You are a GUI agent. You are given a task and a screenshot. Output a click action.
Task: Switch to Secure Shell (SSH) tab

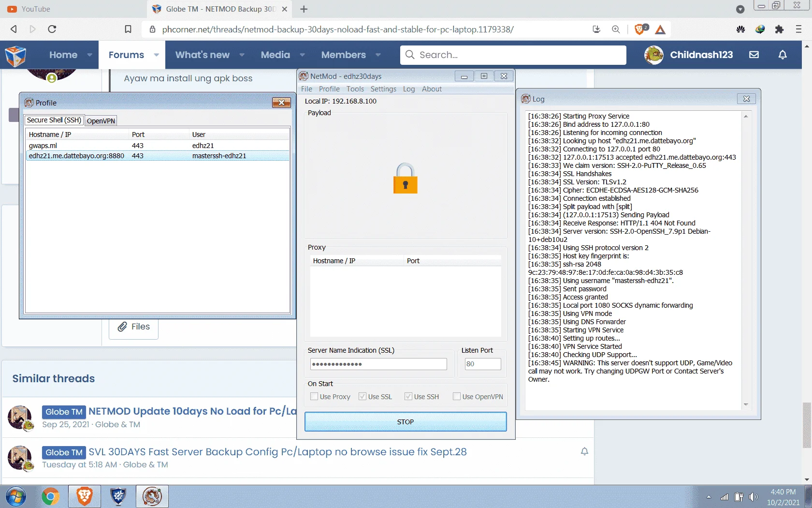(x=54, y=120)
